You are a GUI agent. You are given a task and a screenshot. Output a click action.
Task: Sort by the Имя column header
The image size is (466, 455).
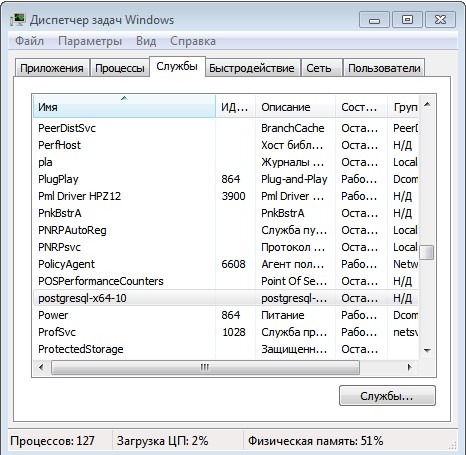[124, 106]
